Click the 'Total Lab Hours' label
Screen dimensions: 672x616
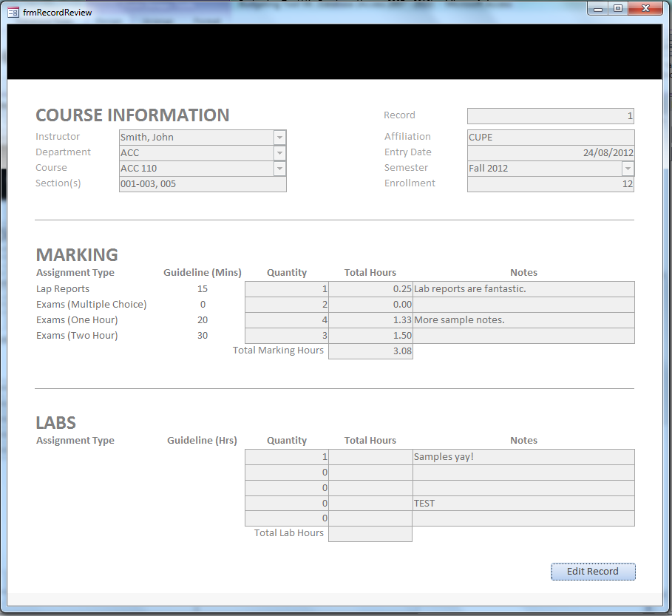click(x=289, y=533)
